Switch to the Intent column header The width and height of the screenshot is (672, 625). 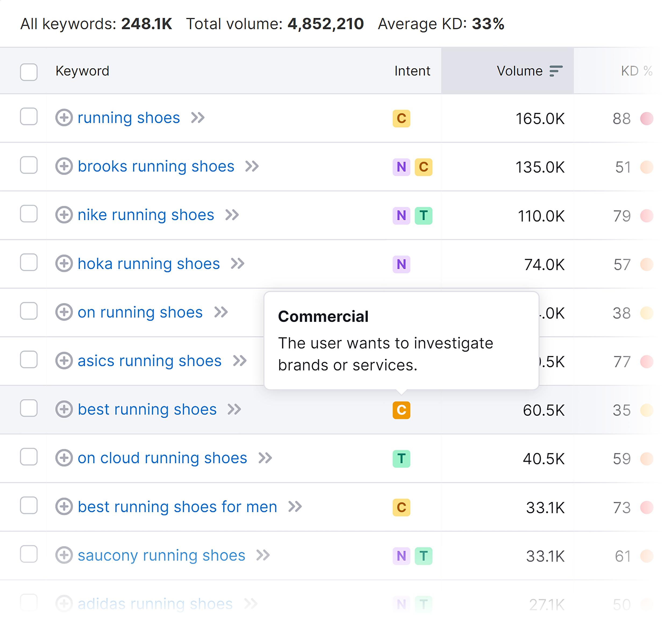tap(412, 71)
